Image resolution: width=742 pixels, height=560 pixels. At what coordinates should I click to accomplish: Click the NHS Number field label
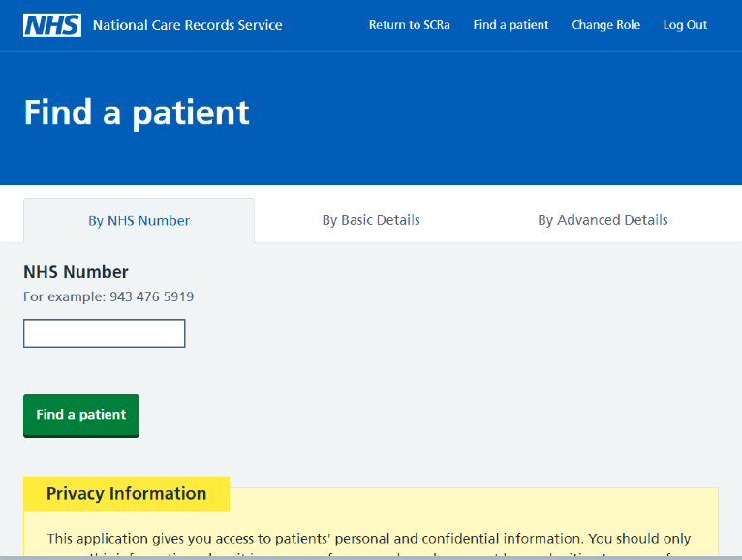point(76,272)
